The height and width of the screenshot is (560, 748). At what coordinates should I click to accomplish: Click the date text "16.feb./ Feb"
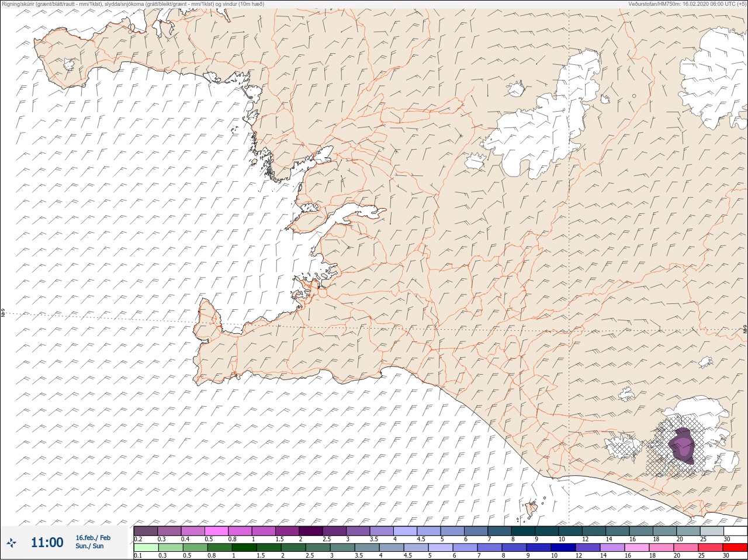93,538
